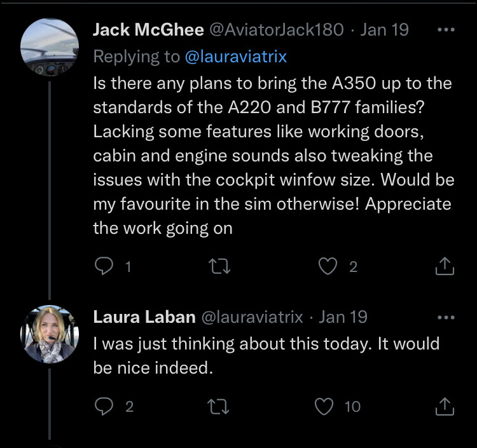
Task: Retweet Jack McGhee's A350 tweet
Action: click(x=220, y=267)
